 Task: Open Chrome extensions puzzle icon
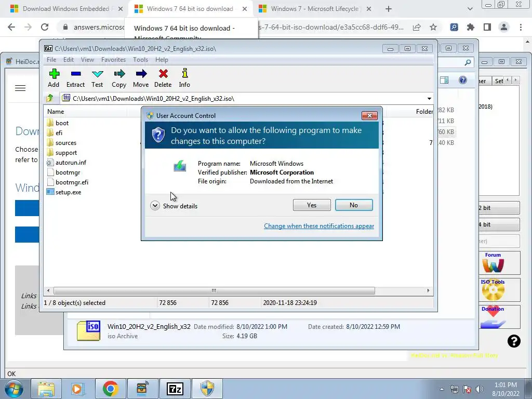[x=471, y=27]
